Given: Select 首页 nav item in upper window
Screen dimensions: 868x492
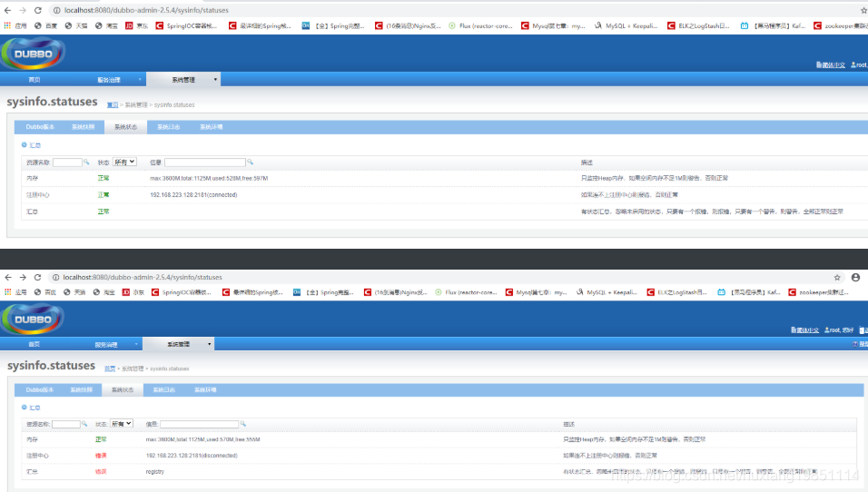Looking at the screenshot, I should pos(35,80).
